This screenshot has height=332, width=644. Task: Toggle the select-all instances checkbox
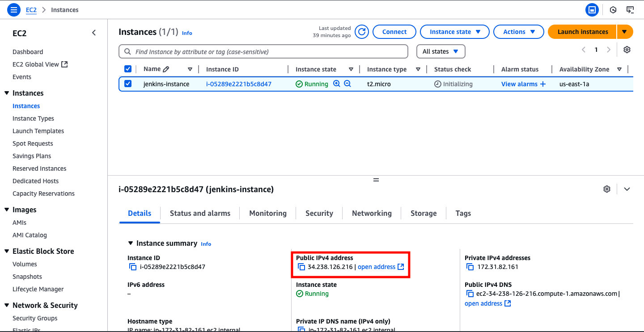[x=128, y=69]
